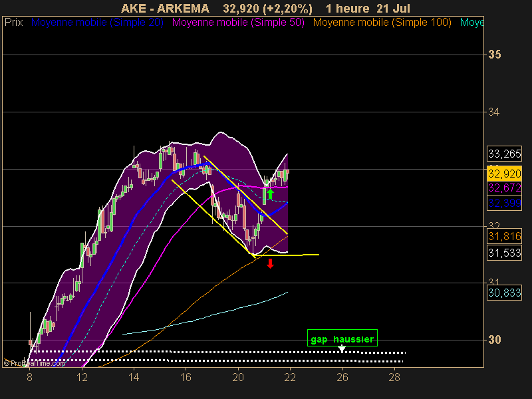Click the date axis label 16
The height and width of the screenshot is (399, 532).
186,377
